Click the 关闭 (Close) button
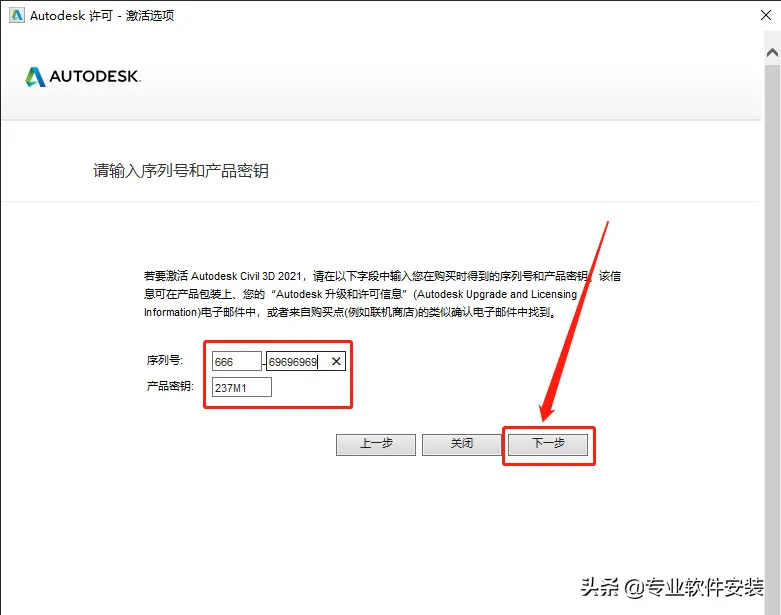781x615 pixels. (x=462, y=445)
